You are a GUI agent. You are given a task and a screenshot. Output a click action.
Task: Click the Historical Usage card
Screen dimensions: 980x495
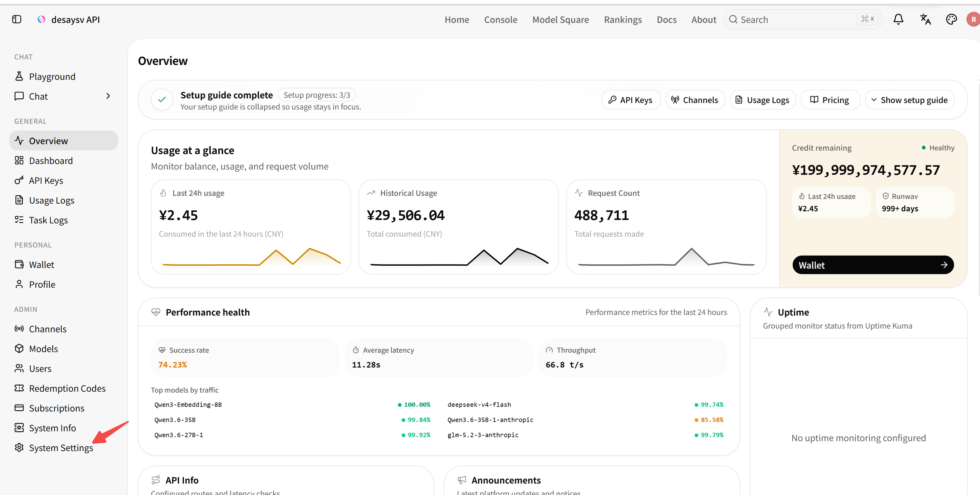click(x=458, y=227)
